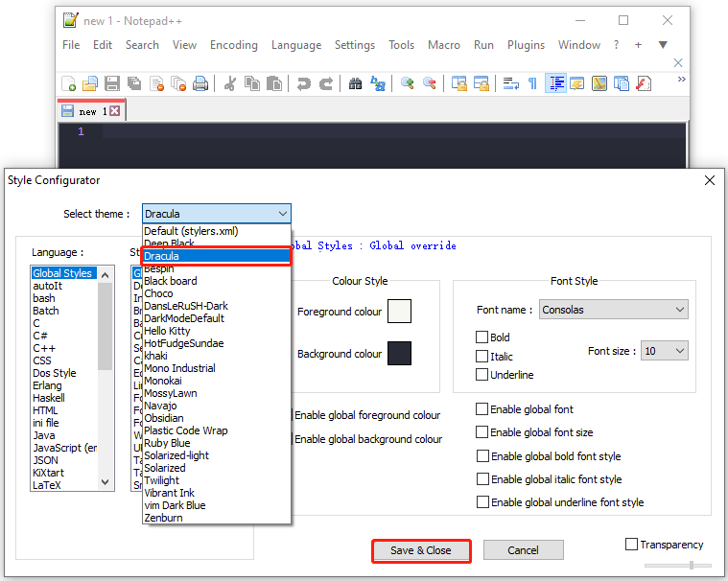Viewport: 728px width, 581px height.
Task: Show all characters with pilcrow icon
Action: point(533,83)
